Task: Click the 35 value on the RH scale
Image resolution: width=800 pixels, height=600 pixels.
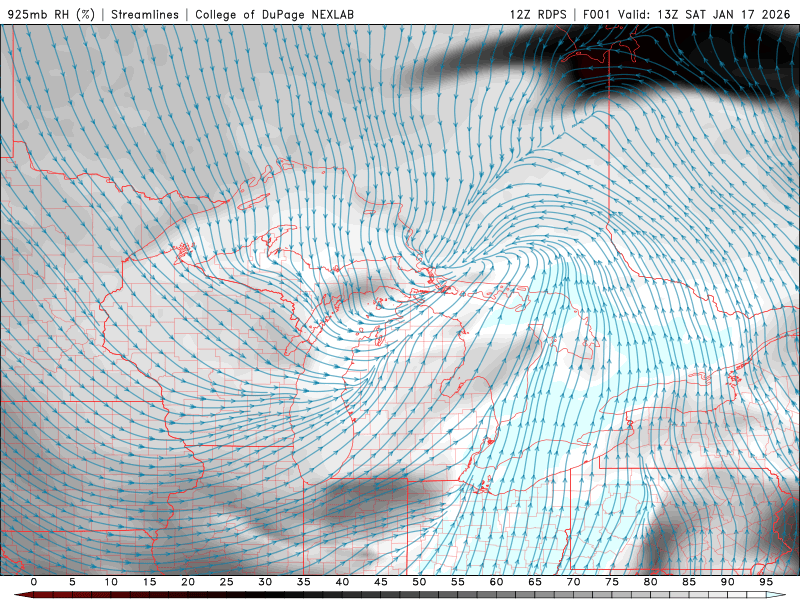Action: [304, 582]
